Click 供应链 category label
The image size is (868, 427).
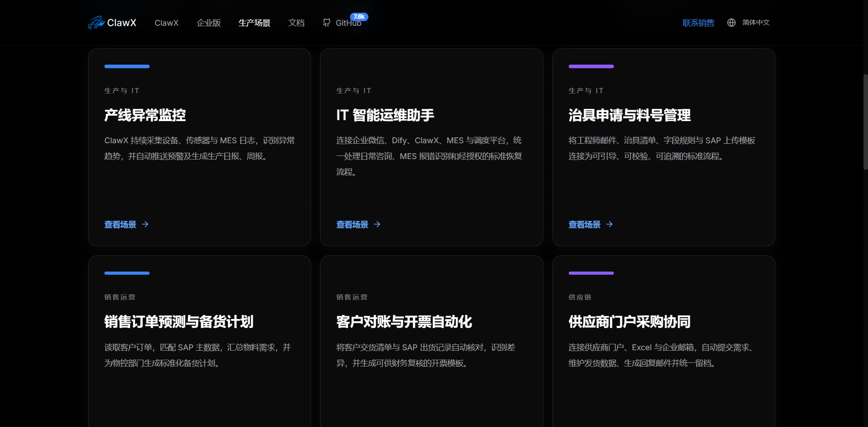coord(580,297)
